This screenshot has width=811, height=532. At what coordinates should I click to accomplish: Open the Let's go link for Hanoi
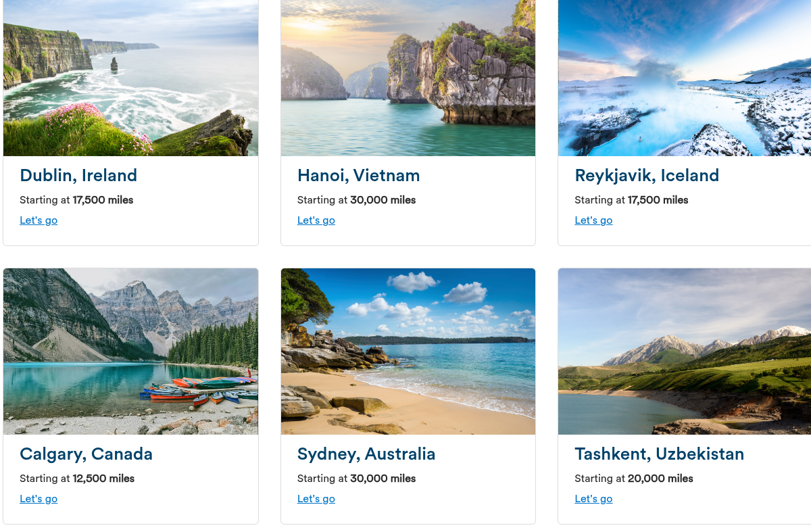click(x=316, y=220)
